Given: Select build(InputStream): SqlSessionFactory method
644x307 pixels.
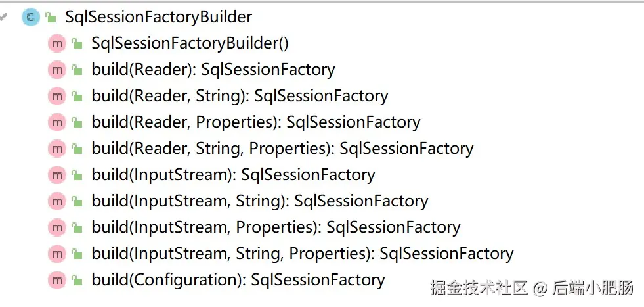Looking at the screenshot, I should point(233,175).
